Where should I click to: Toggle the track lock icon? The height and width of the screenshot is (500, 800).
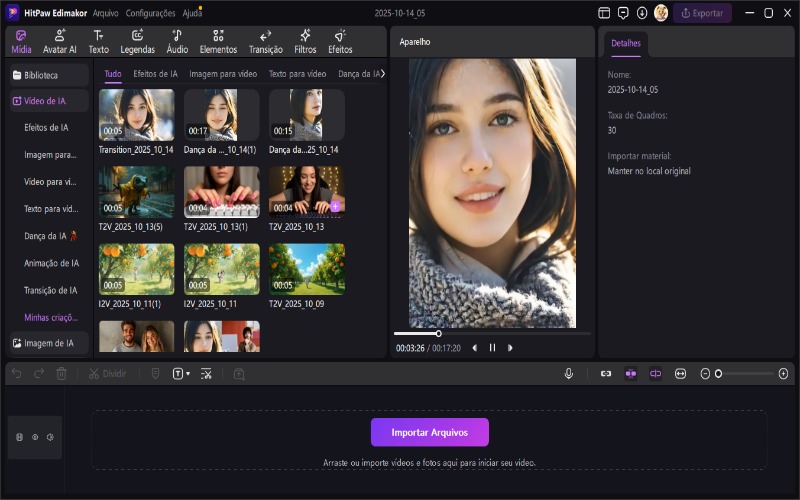[x=20, y=437]
